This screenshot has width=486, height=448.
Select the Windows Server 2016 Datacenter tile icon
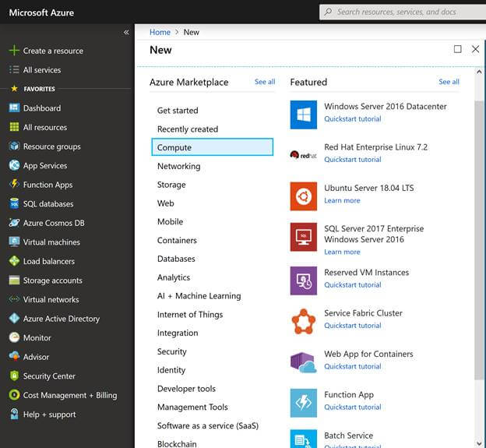[x=304, y=115]
